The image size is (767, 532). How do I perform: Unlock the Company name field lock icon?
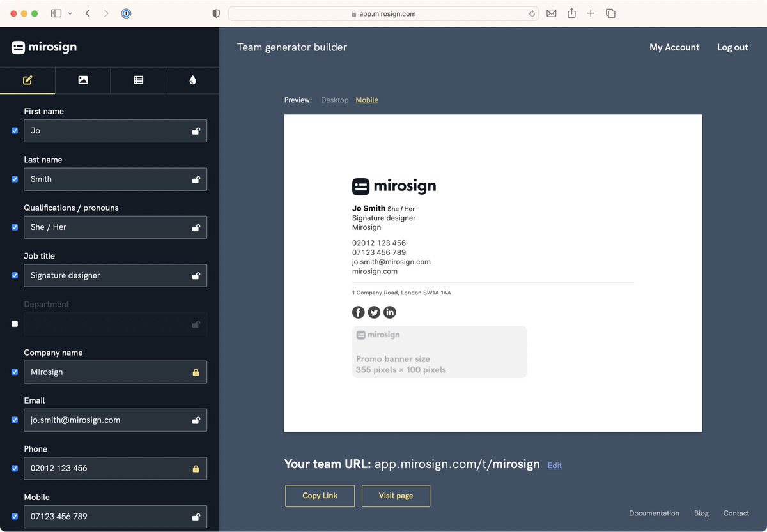196,372
